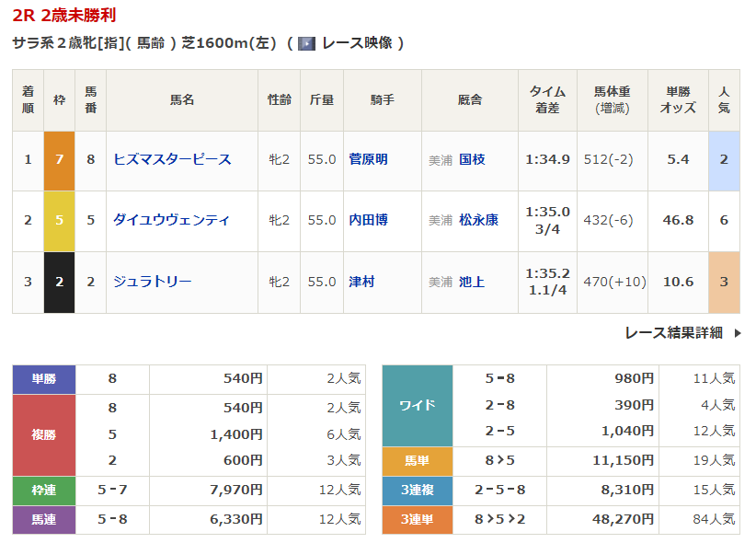Click jockey name 内田博

coord(369,220)
